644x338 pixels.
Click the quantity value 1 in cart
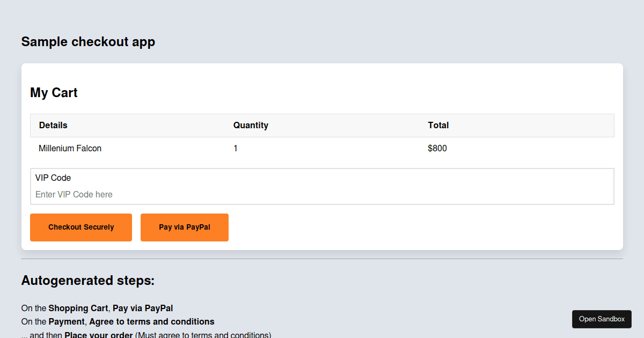click(x=236, y=148)
